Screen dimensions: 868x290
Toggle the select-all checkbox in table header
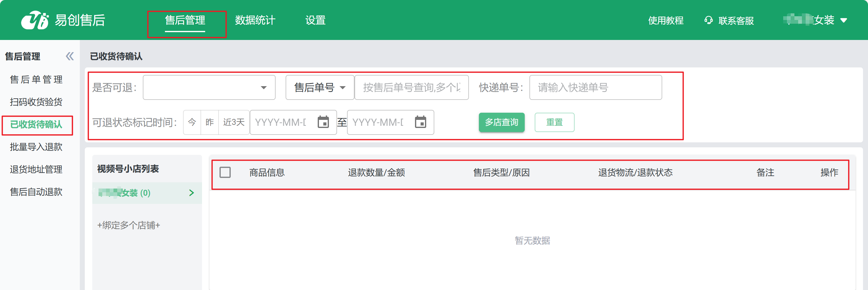(225, 172)
